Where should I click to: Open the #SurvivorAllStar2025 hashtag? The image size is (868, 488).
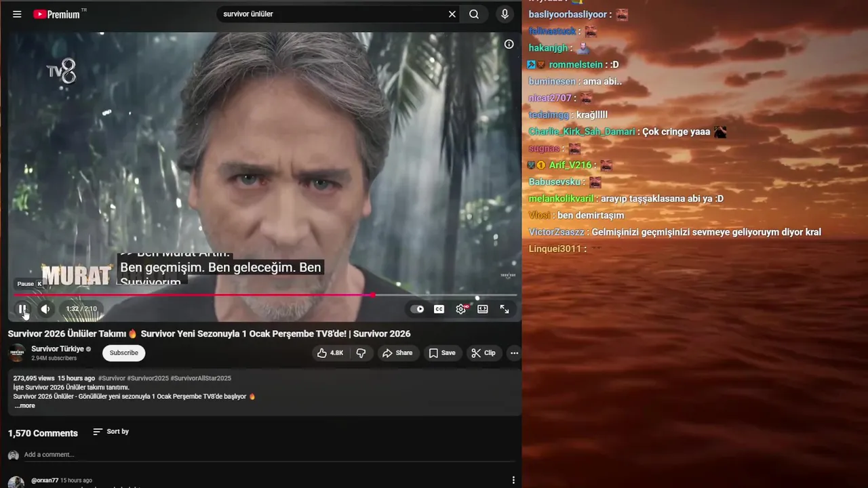(201, 378)
